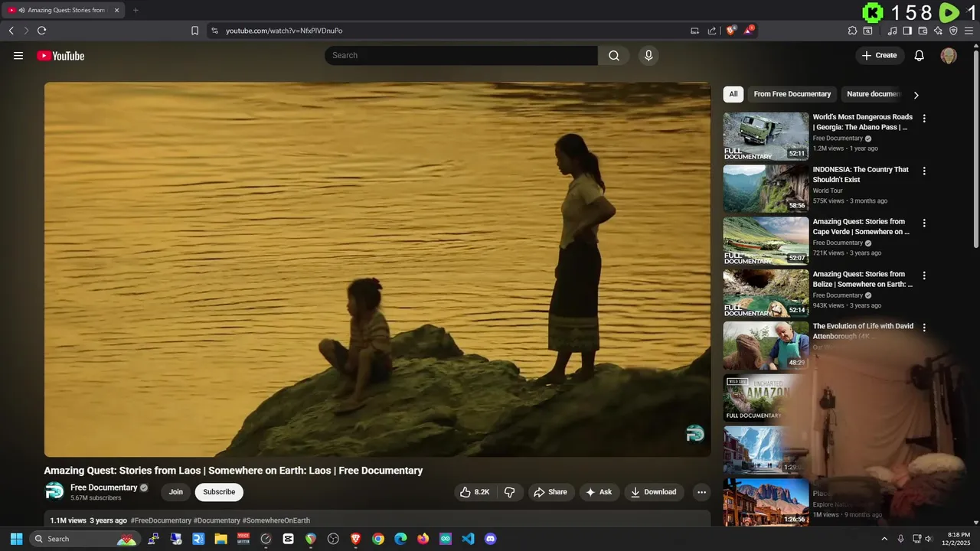The width and height of the screenshot is (980, 551).
Task: Open #FreeDocumentary hashtag link
Action: (161, 520)
